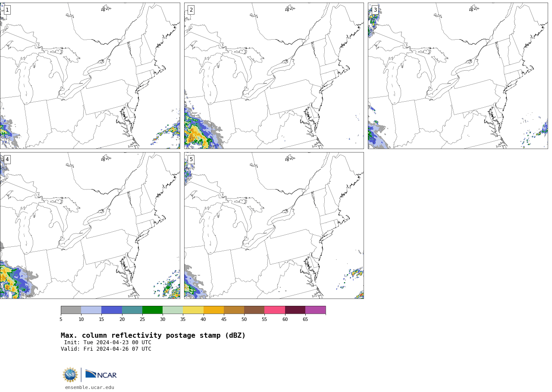Click the tan 45-50 dBZ swatch
Viewport: 552px width, 392px height.
click(234, 310)
